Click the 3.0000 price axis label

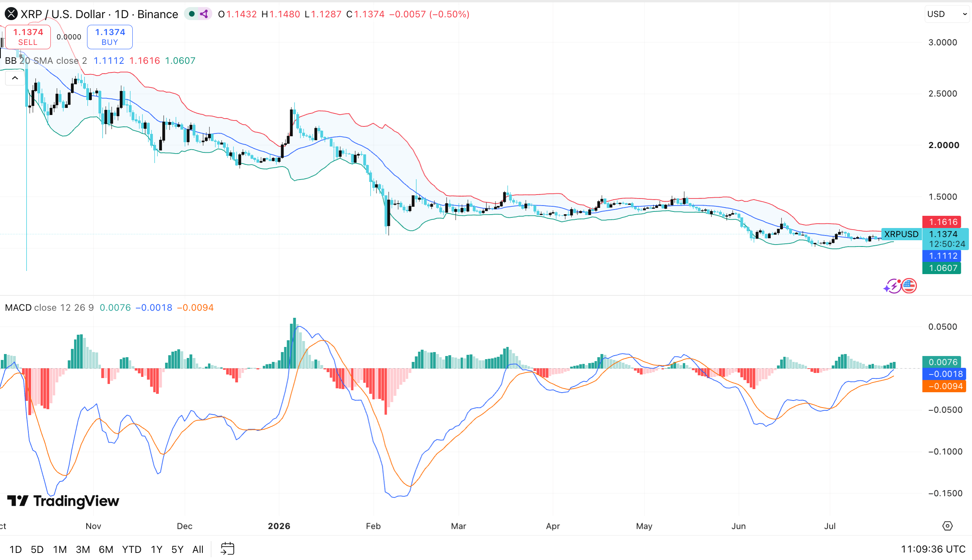click(x=942, y=42)
